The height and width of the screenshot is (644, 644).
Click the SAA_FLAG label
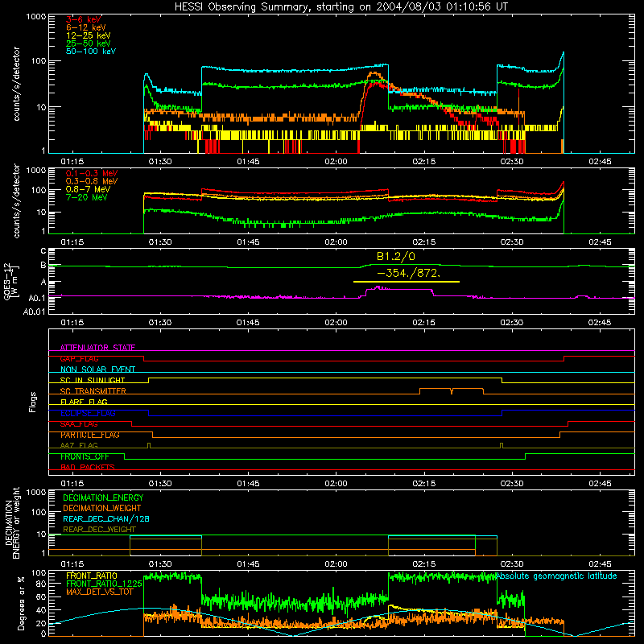79,424
